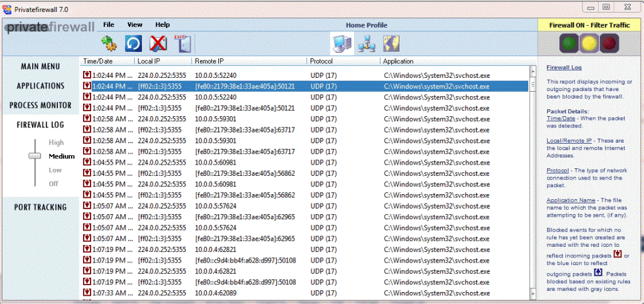This screenshot has height=304, width=644.
Task: Open the Help menu
Action: [x=163, y=24]
